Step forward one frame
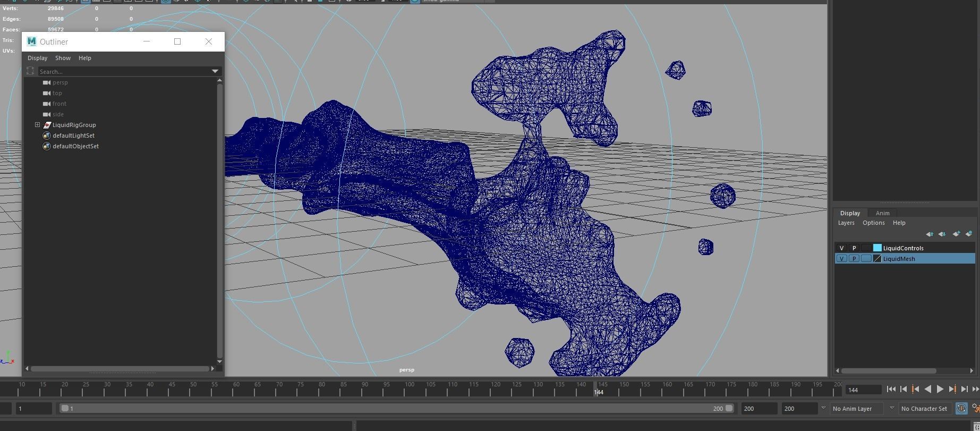 965,390
